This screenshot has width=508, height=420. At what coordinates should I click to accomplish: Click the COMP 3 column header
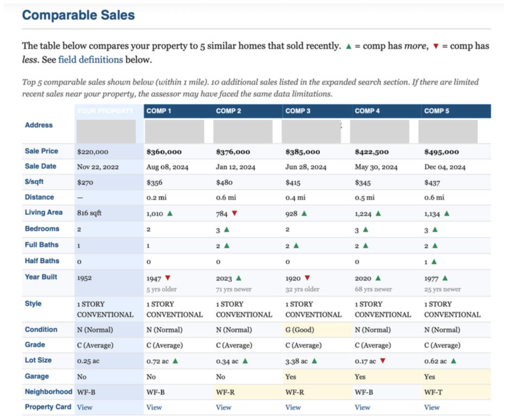(x=295, y=111)
